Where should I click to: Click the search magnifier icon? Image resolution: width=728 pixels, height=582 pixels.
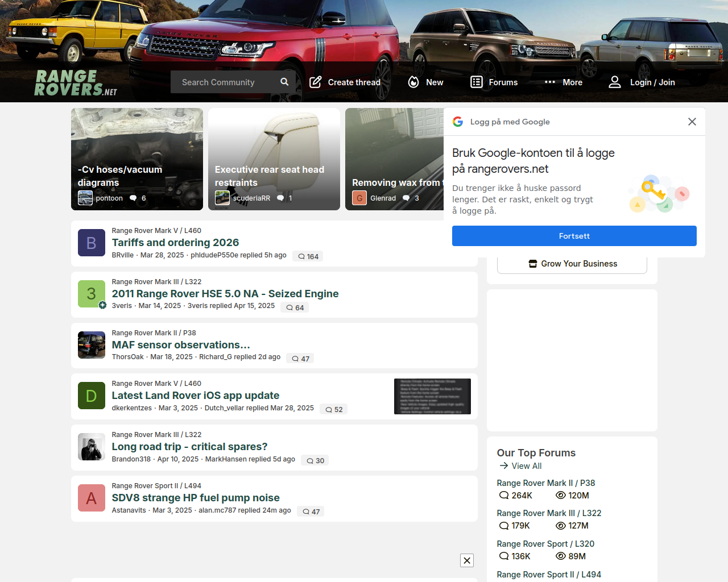(x=284, y=82)
